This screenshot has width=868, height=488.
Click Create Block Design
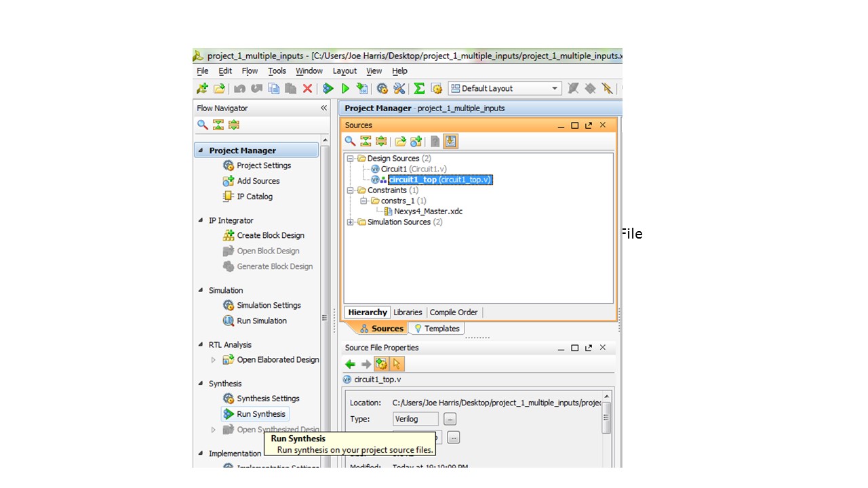point(264,235)
